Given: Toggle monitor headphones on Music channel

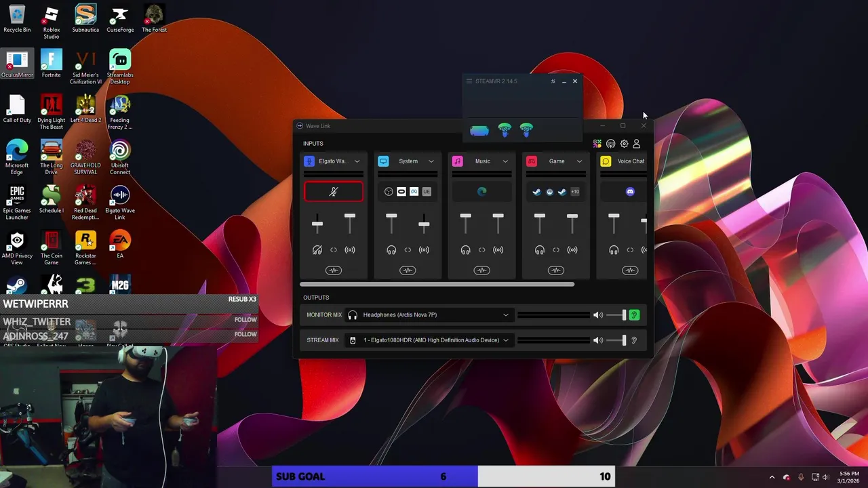Looking at the screenshot, I should [465, 250].
